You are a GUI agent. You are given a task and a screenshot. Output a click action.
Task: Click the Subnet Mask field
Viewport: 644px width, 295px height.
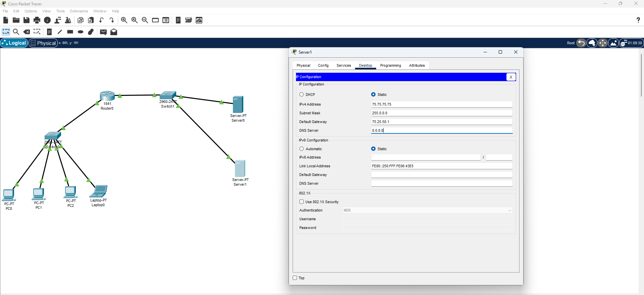(x=442, y=113)
